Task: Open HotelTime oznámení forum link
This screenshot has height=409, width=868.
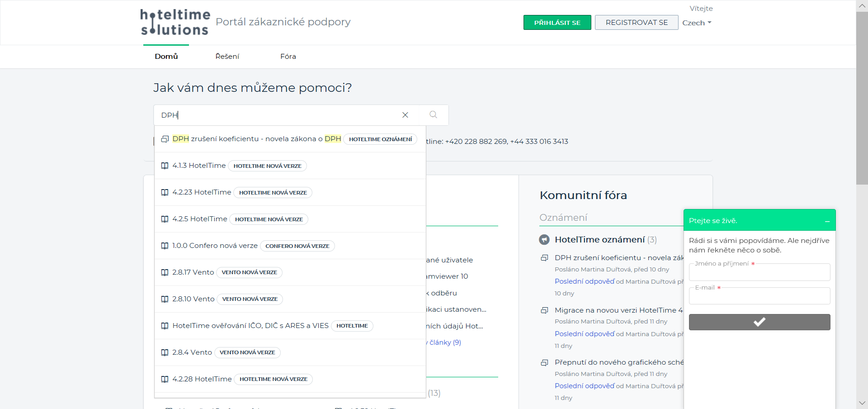Action: pyautogui.click(x=599, y=240)
